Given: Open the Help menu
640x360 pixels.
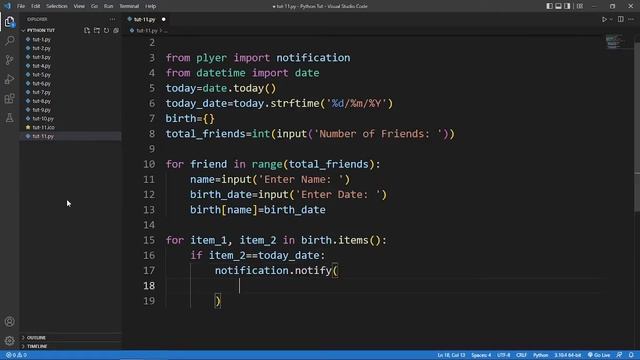Looking at the screenshot, I should tap(151, 6).
